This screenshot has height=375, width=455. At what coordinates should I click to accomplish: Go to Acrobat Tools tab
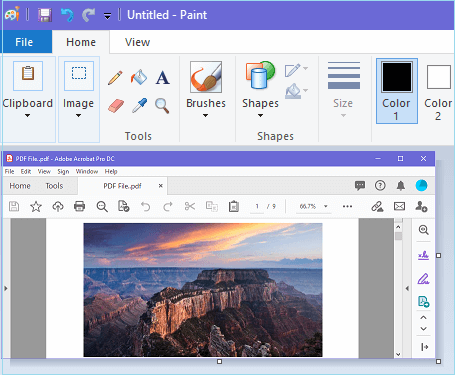point(54,186)
